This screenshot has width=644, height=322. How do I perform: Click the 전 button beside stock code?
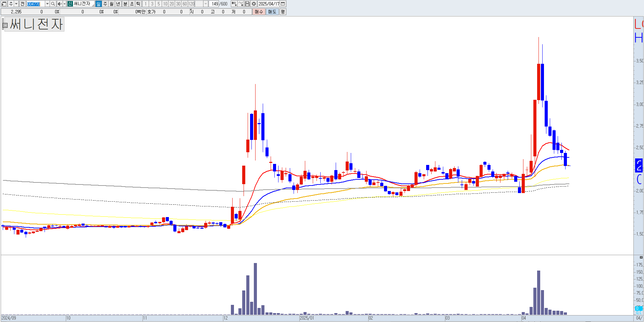coord(22,4)
